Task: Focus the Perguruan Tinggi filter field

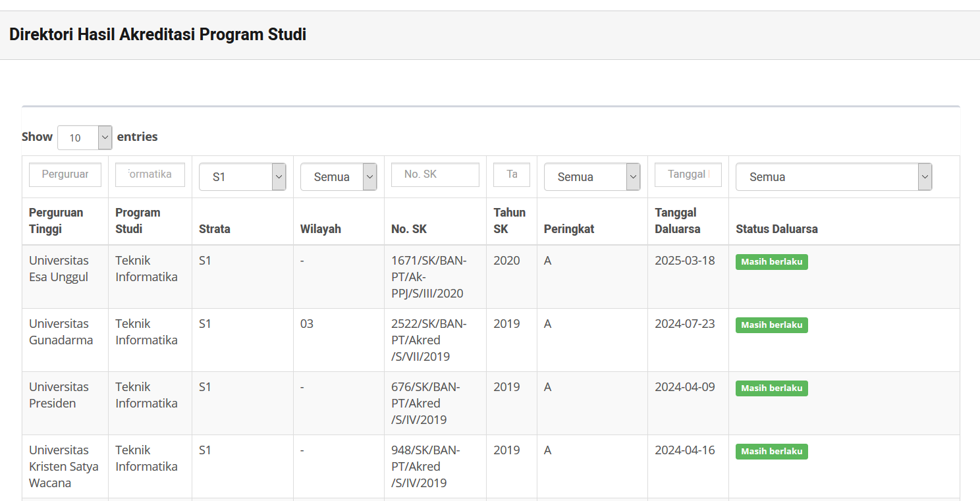Action: [x=65, y=174]
